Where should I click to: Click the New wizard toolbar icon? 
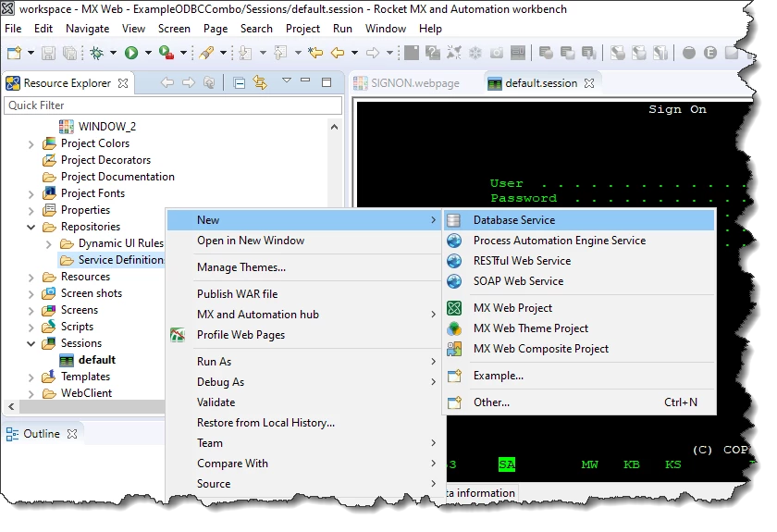[x=14, y=53]
